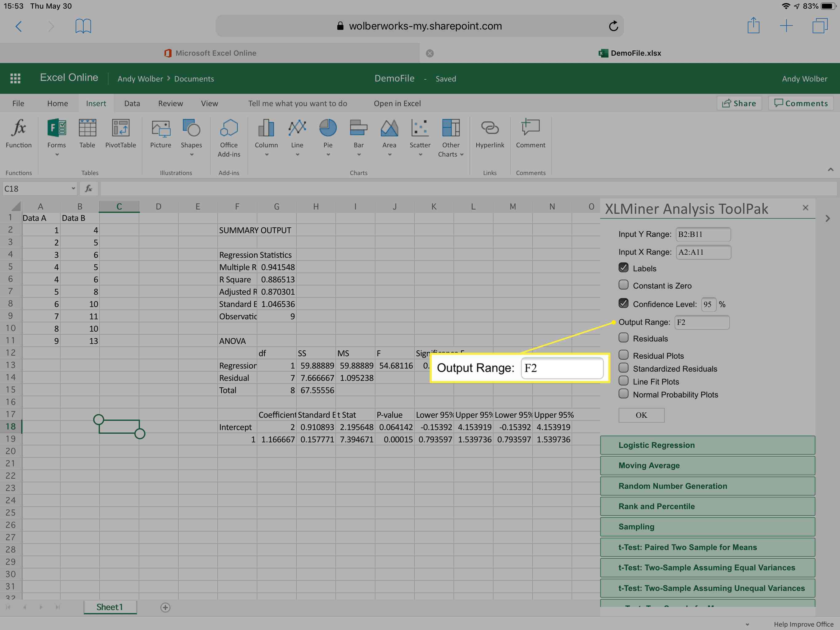
Task: Click the OK button in ToolPak
Action: point(640,415)
